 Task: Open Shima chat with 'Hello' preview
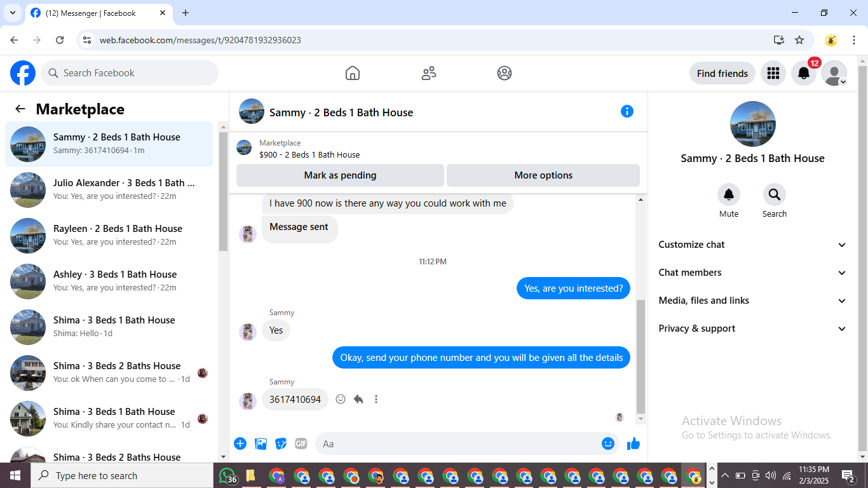click(x=109, y=327)
